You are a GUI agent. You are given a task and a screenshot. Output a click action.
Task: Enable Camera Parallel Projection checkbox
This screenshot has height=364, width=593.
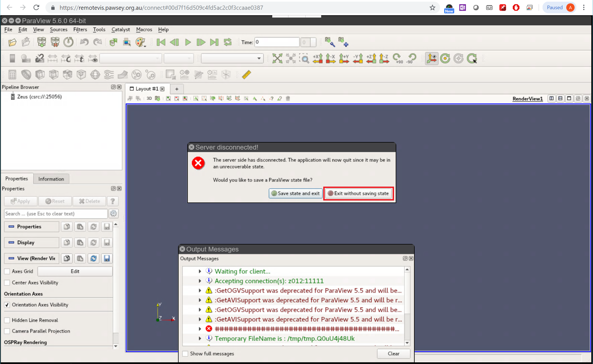pyautogui.click(x=7, y=331)
